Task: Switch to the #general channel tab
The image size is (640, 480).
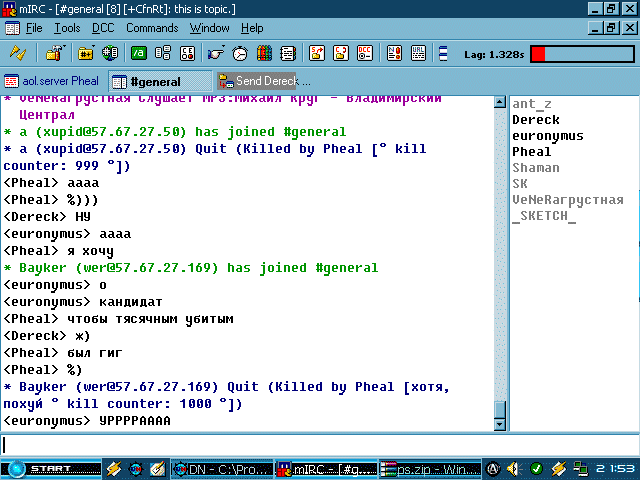Action: click(x=160, y=82)
